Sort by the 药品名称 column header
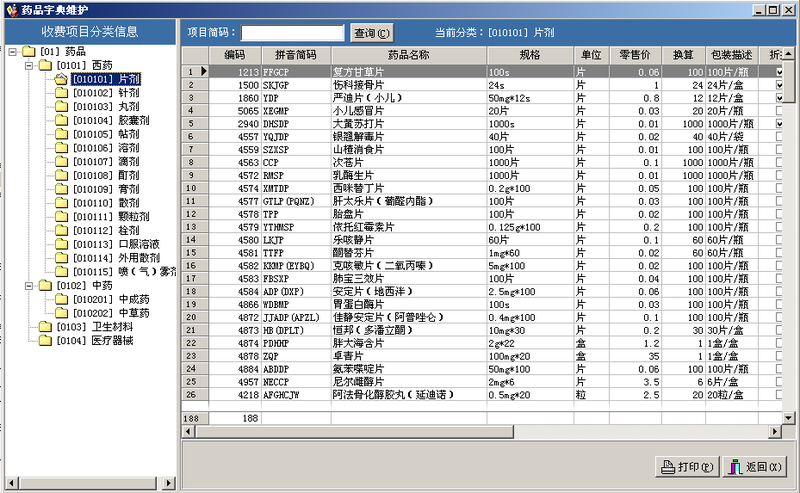Screen dimensions: 800x493 tap(409, 55)
